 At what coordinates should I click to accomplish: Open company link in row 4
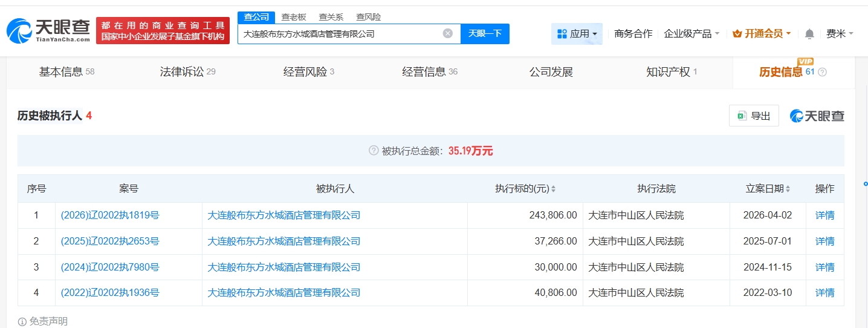pyautogui.click(x=283, y=293)
